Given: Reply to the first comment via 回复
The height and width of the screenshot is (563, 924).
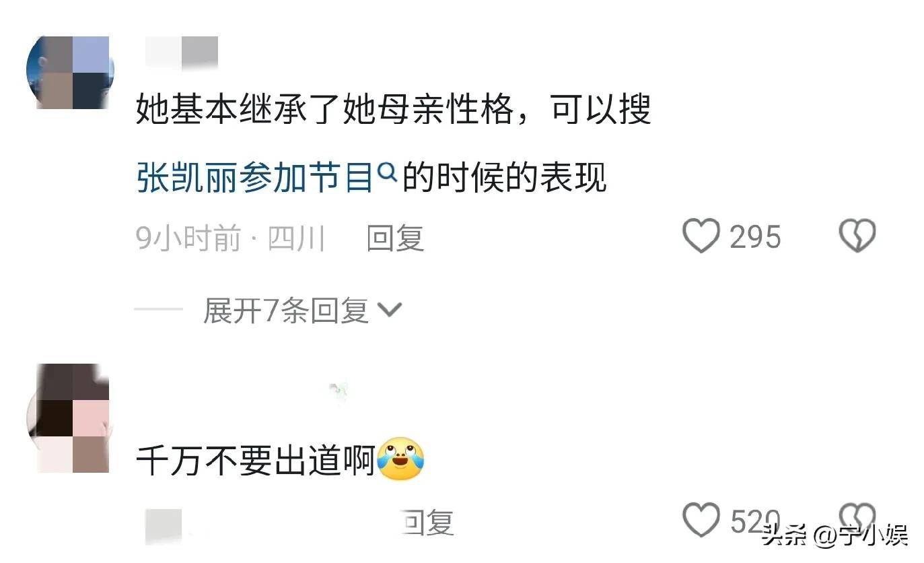Looking at the screenshot, I should coord(395,238).
